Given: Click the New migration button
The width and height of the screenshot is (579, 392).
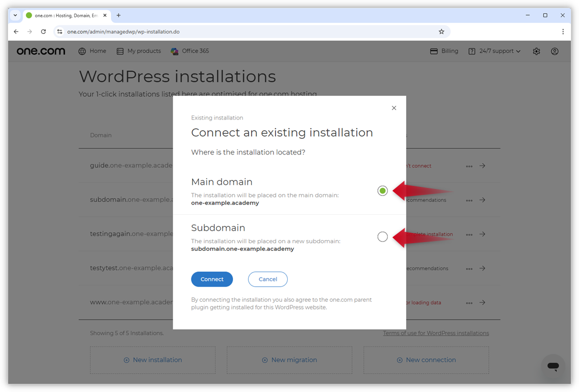Looking at the screenshot, I should [x=290, y=360].
